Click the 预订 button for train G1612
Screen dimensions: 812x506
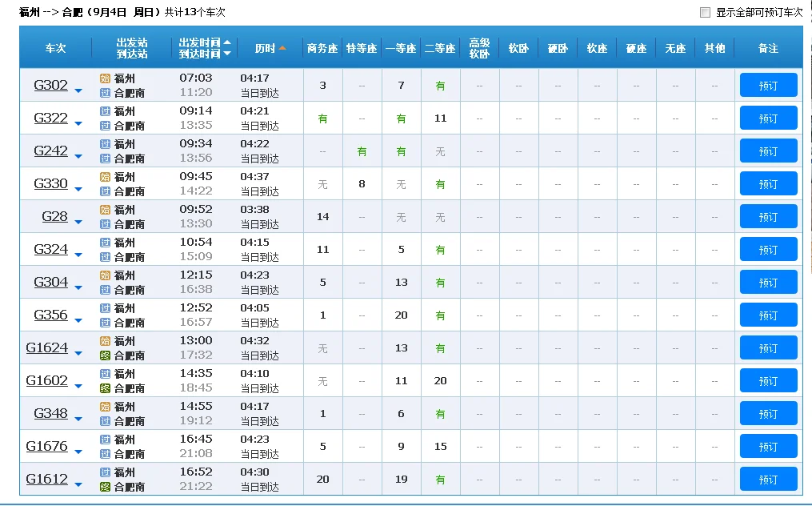767,479
